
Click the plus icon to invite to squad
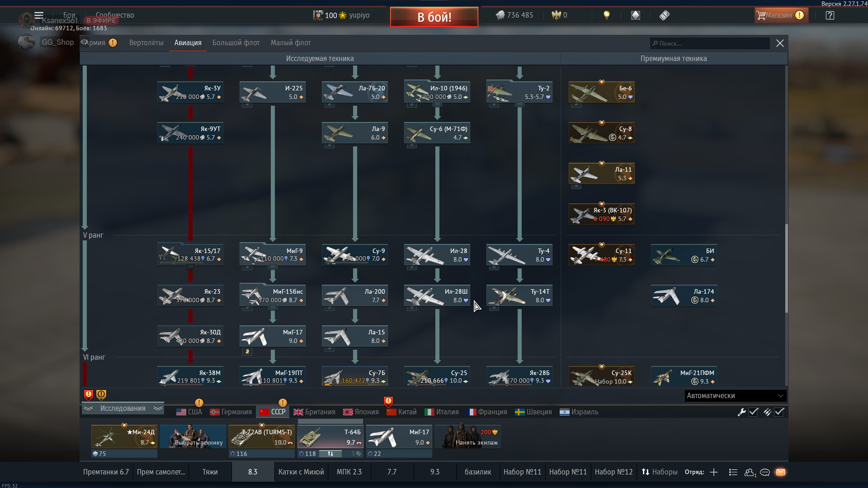(714, 472)
